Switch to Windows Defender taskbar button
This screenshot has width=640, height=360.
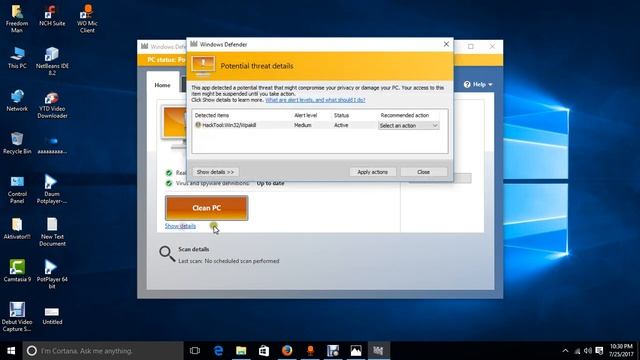(378, 351)
